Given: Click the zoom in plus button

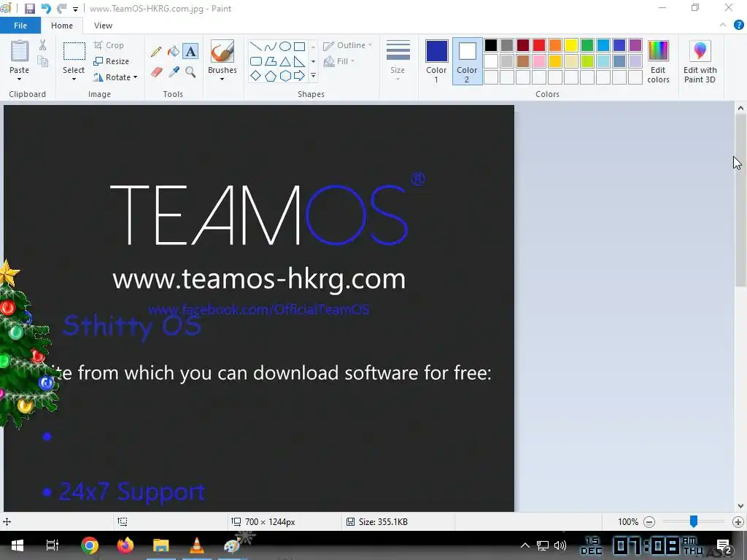Looking at the screenshot, I should (738, 522).
